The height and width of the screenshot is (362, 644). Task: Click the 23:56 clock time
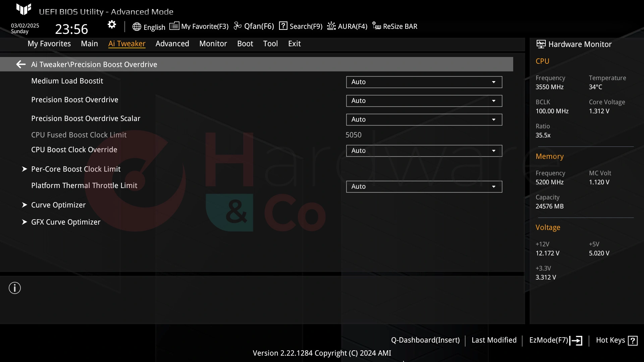click(71, 29)
